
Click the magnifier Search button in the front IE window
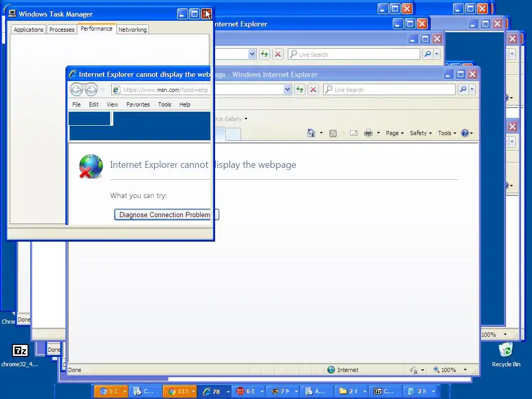coord(463,89)
